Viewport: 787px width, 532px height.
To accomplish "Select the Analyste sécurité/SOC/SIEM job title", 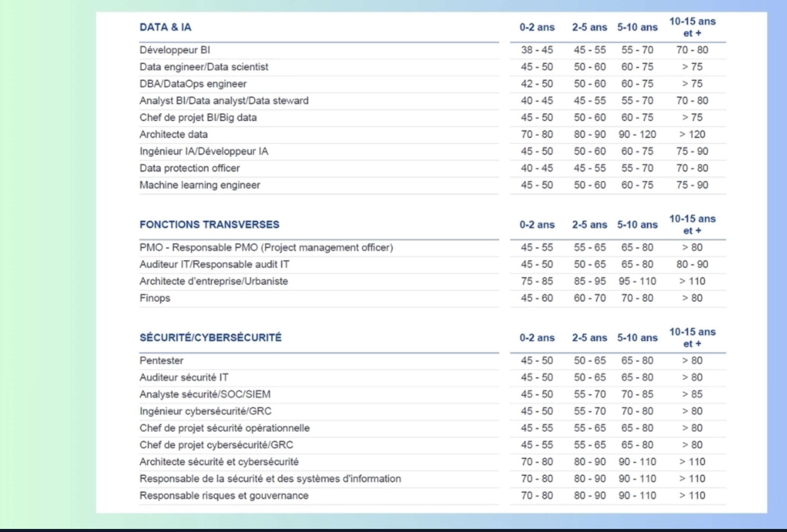I will tap(205, 394).
